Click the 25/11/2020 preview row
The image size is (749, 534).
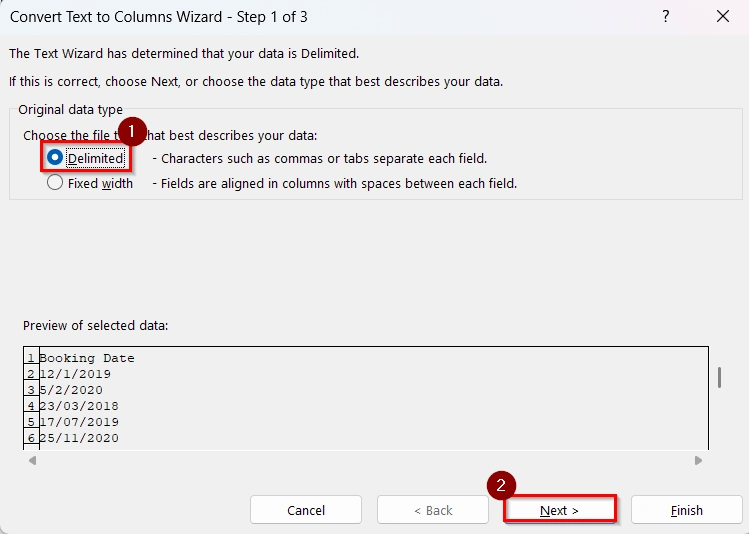coord(78,438)
